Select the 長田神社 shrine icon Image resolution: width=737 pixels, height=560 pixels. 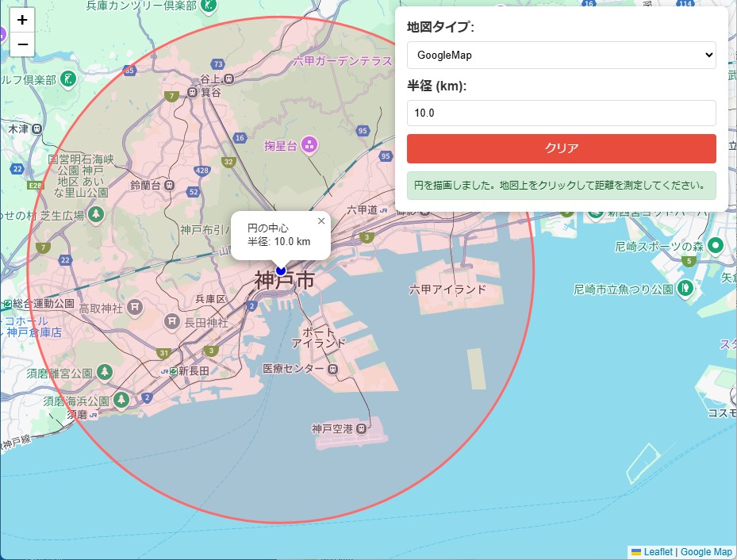click(171, 322)
